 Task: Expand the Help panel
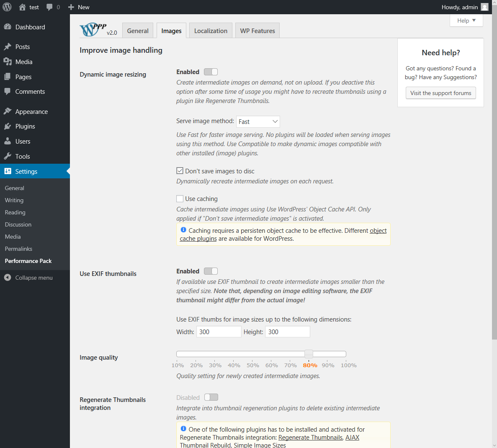[x=466, y=21]
